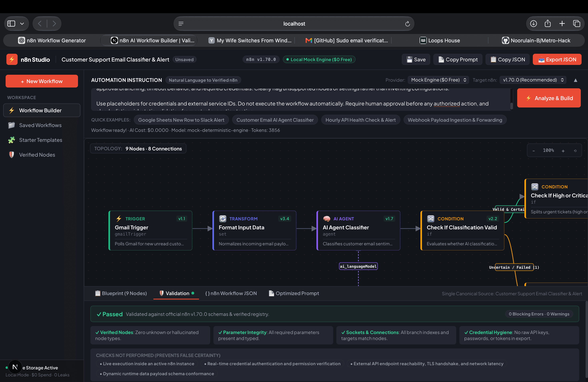Viewport: 588px width, 382px height.
Task: Open Blueprint (9 Nodes) tab
Action: [x=121, y=293]
